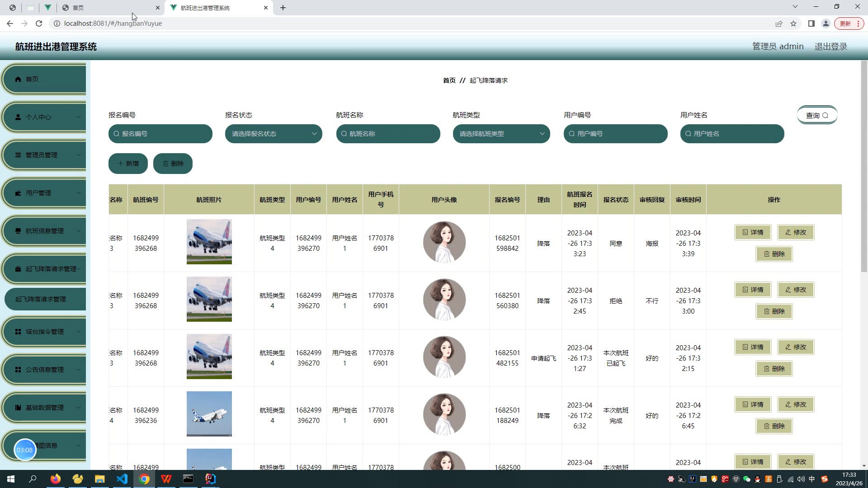Click the 新增 add button
The image size is (868, 488).
[x=128, y=164]
